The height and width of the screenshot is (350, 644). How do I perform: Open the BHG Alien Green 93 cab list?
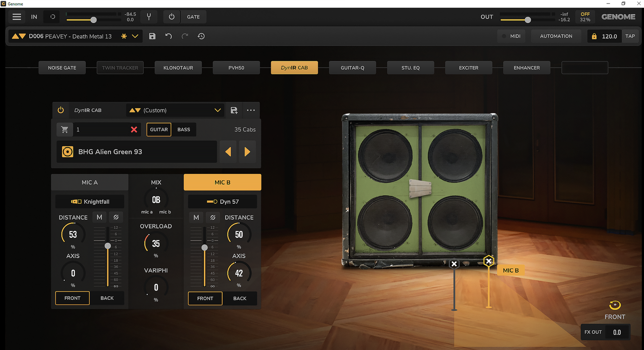[137, 152]
